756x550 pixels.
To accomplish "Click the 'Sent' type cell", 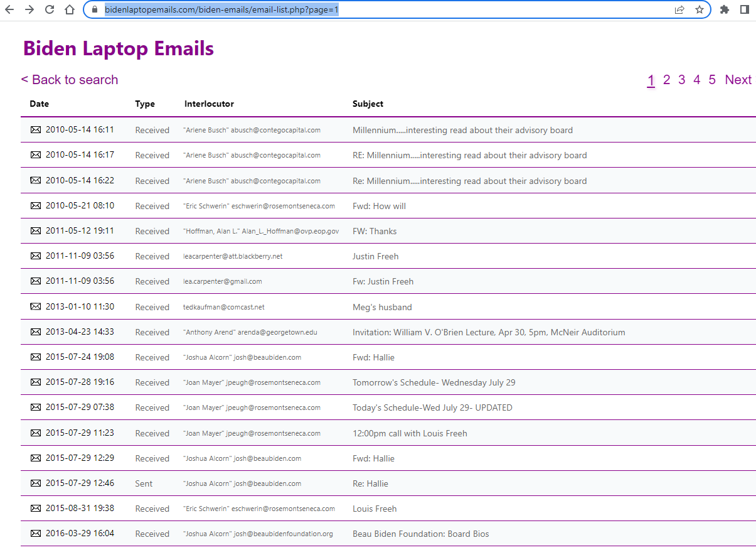I will pos(144,483).
